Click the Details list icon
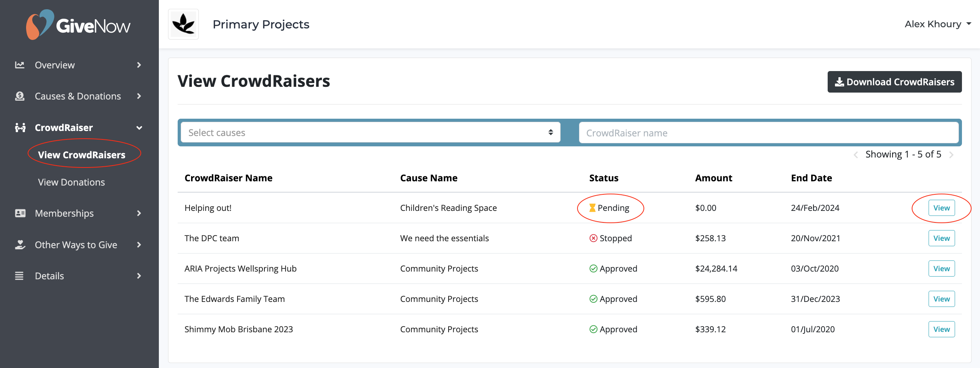The image size is (980, 368). (19, 276)
